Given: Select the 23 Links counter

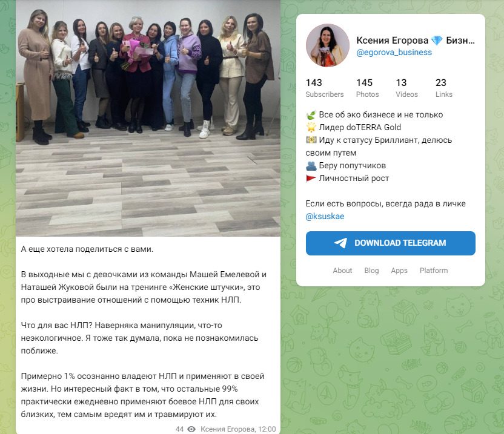Looking at the screenshot, I should click(x=444, y=88).
